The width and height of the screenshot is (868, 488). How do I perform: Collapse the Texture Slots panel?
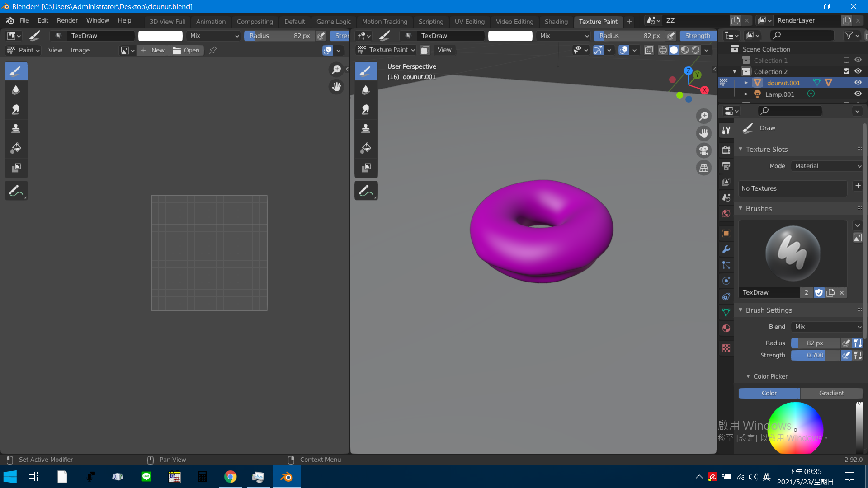point(741,149)
